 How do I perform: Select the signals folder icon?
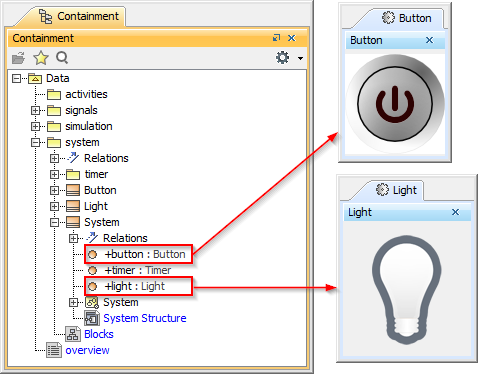tap(54, 110)
